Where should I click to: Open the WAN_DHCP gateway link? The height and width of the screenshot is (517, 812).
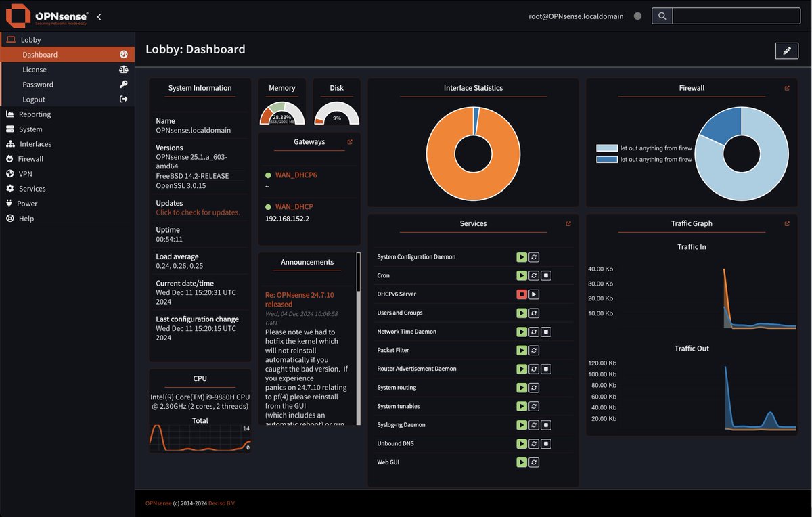point(294,207)
